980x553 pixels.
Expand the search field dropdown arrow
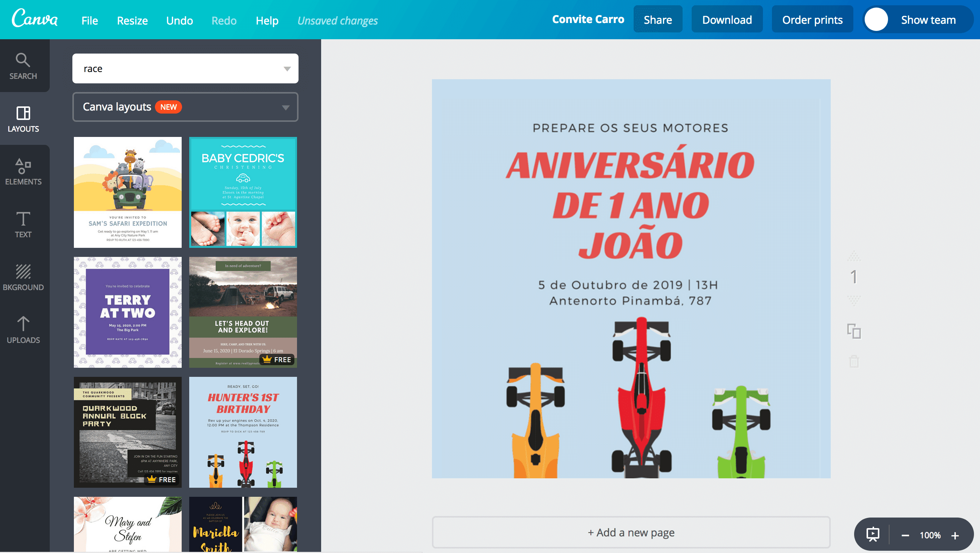pos(287,69)
